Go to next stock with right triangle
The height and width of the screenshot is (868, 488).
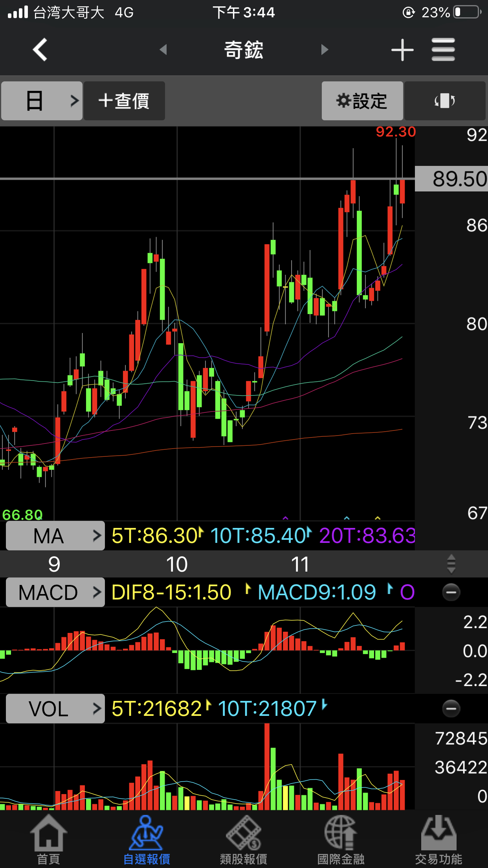[x=324, y=50]
